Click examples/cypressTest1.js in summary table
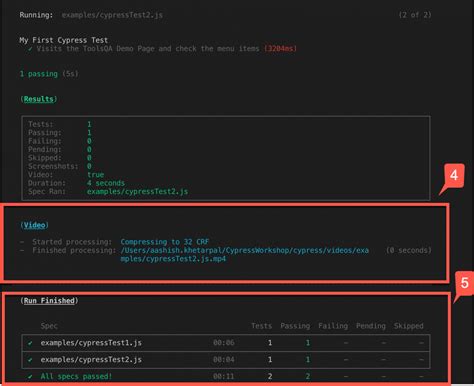This screenshot has height=386, width=474. click(91, 343)
